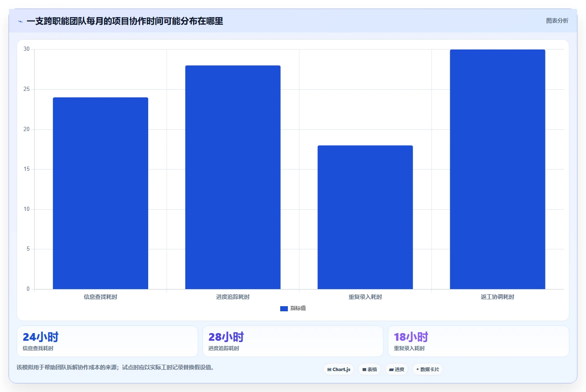Click the y-axis value 15

[26, 169]
